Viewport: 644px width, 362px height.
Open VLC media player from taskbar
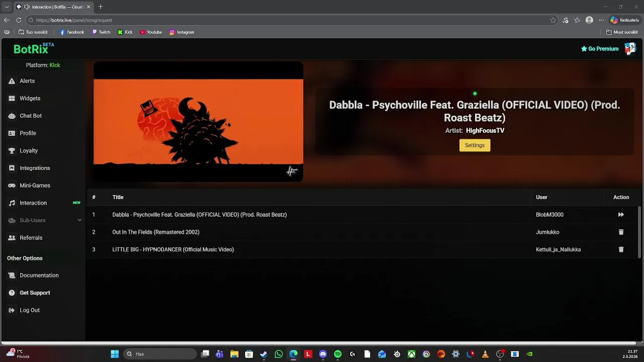click(485, 354)
